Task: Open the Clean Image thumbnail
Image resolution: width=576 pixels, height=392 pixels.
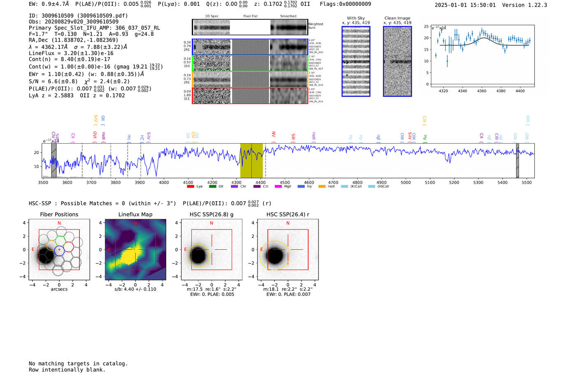Action: (x=397, y=61)
